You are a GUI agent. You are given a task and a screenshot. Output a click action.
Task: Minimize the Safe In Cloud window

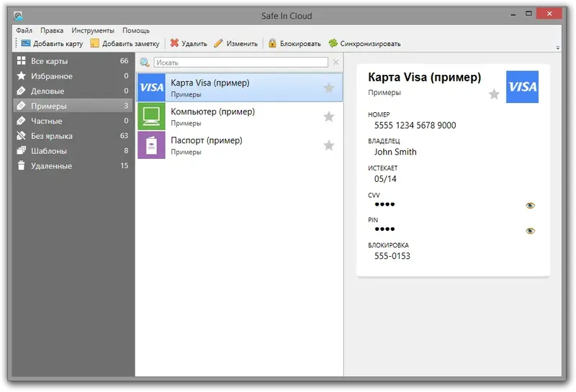coord(513,14)
